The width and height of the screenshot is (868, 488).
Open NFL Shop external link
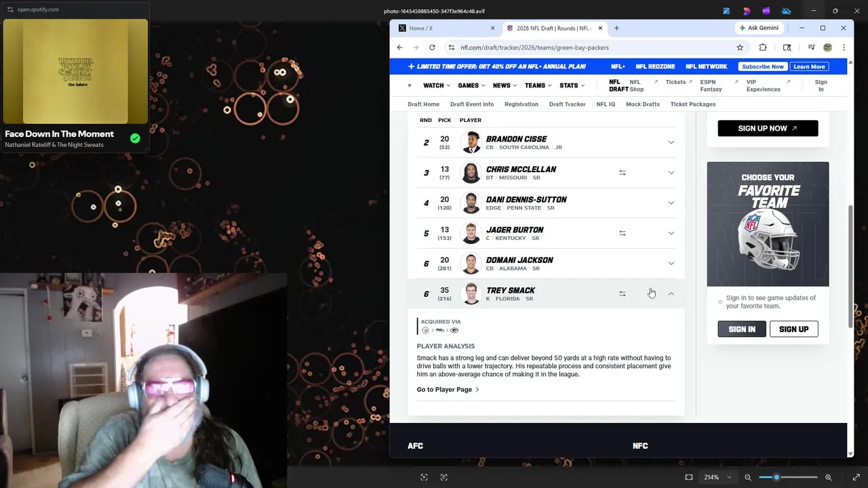coord(643,85)
